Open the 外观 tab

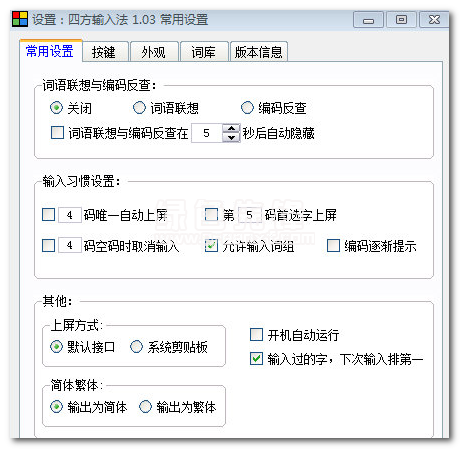point(154,52)
